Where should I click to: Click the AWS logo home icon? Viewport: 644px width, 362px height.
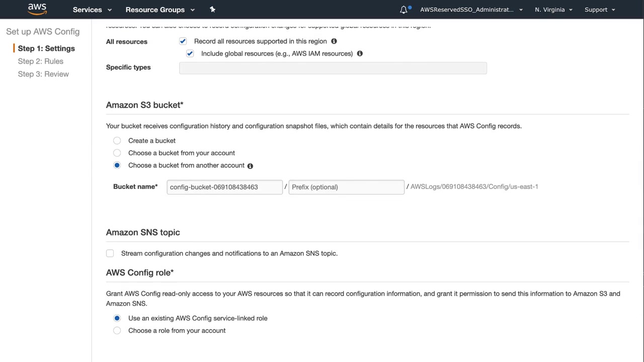tap(37, 9)
